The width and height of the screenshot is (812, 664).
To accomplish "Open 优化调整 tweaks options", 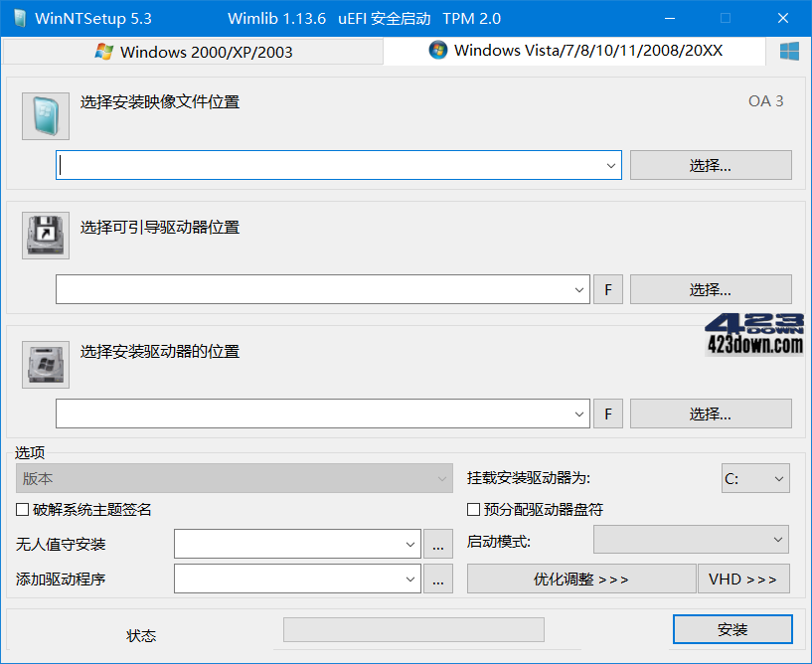I will pos(580,579).
